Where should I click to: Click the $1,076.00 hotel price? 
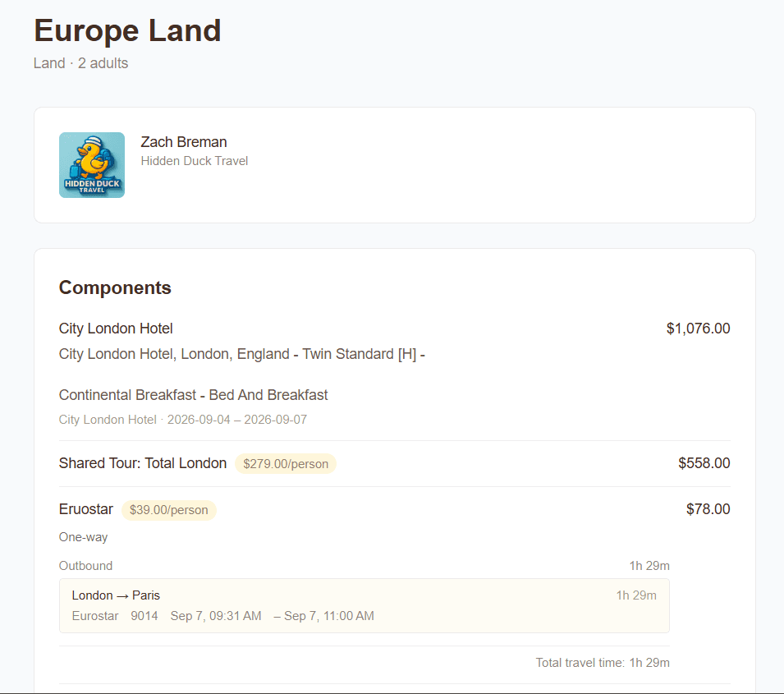[698, 329]
